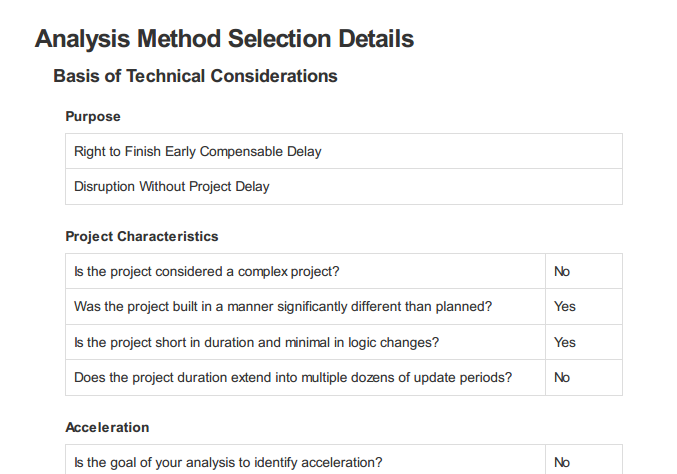The image size is (677, 474).
Task: Click the short duration and minimal logic question
Action: pyautogui.click(x=257, y=342)
